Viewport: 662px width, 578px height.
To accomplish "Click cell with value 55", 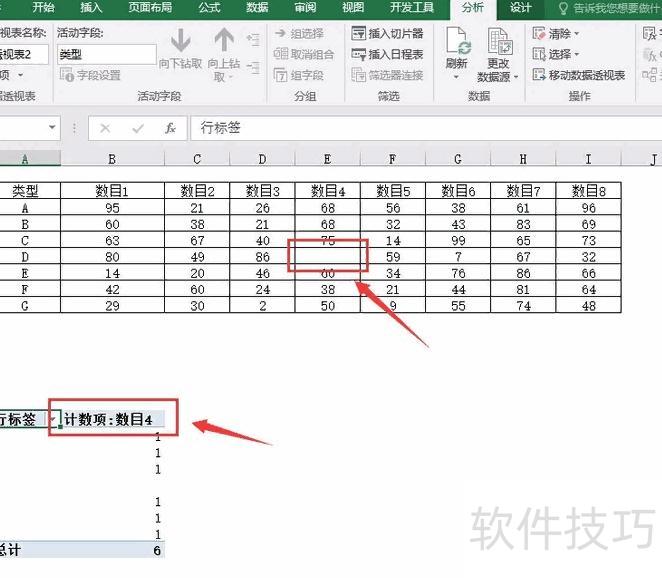I will [458, 306].
